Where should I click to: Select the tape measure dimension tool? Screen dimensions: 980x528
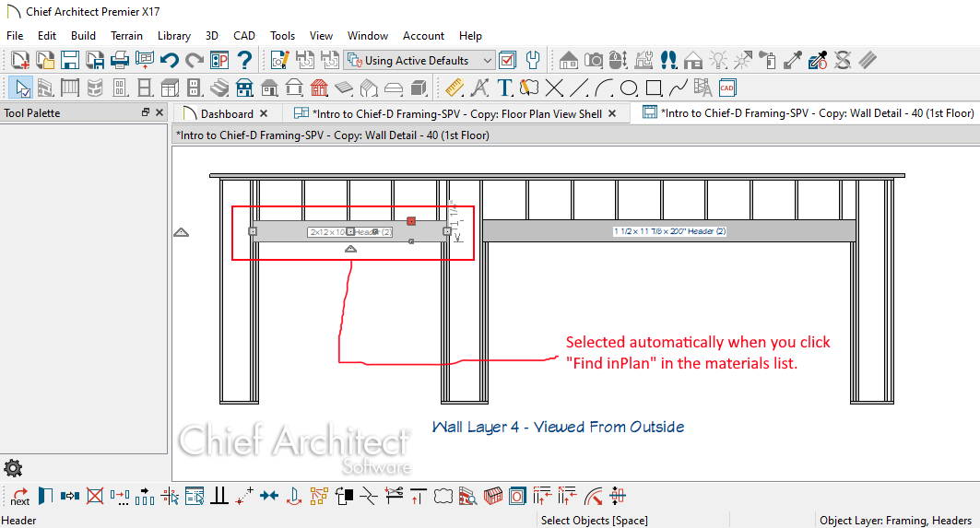tap(454, 88)
